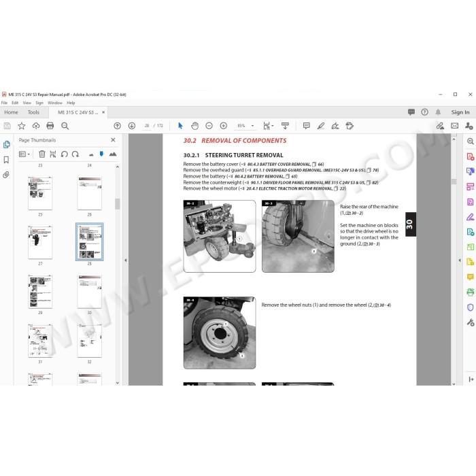Click the document vertical scrollbar handle
Screen dimensions: 476x476
coord(454,182)
